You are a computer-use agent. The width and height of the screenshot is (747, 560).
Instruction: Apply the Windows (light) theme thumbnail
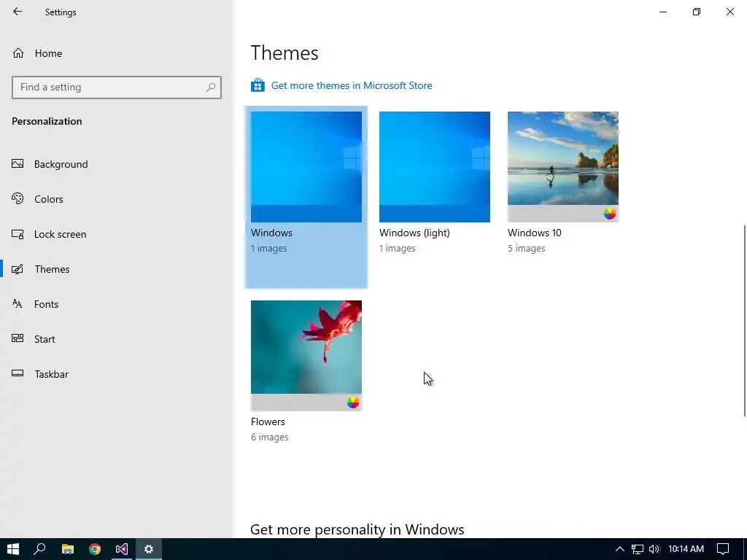tap(435, 167)
